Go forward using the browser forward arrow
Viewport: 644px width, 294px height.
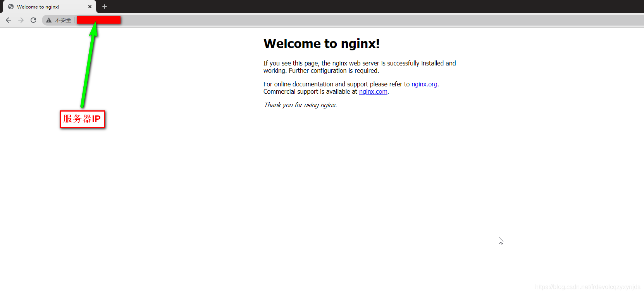tap(21, 20)
